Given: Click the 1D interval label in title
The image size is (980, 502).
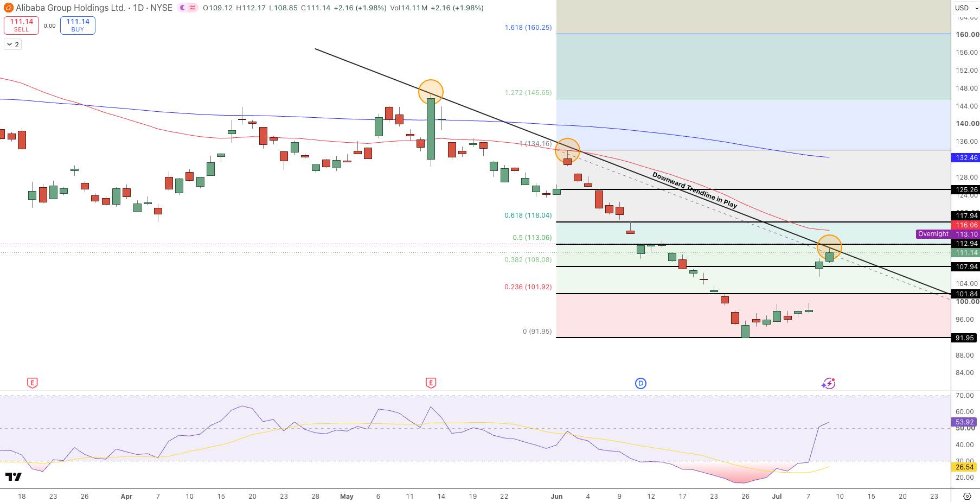Looking at the screenshot, I should point(138,8).
